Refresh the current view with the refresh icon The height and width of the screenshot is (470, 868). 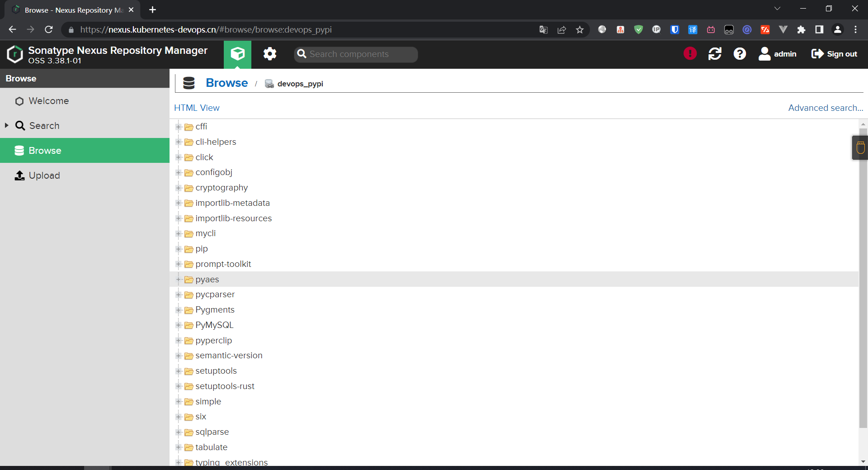(x=715, y=54)
